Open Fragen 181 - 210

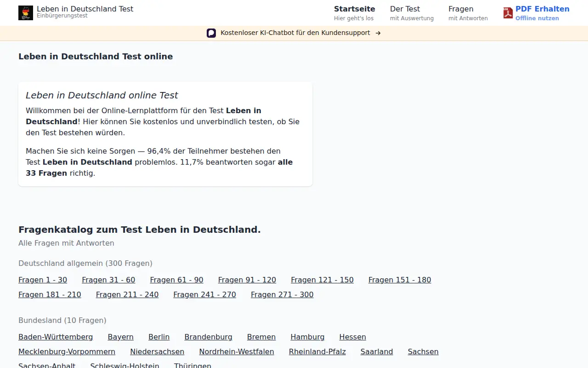point(50,295)
